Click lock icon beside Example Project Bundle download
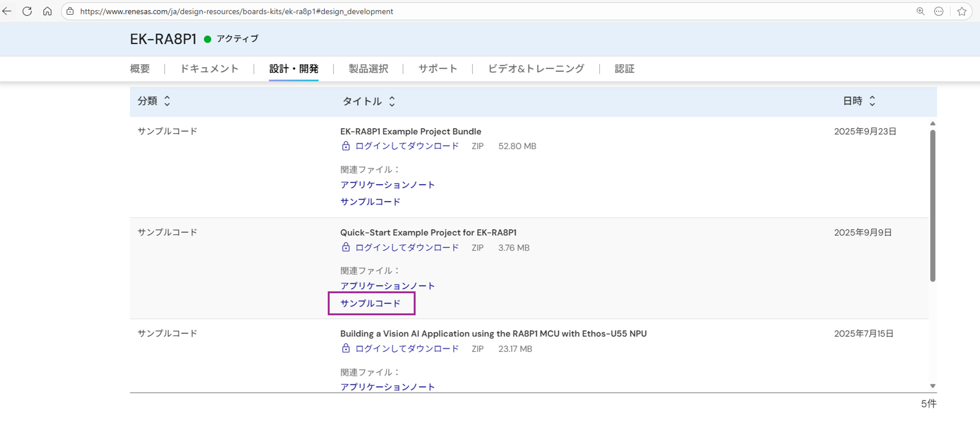Image resolution: width=980 pixels, height=423 pixels. pos(345,146)
